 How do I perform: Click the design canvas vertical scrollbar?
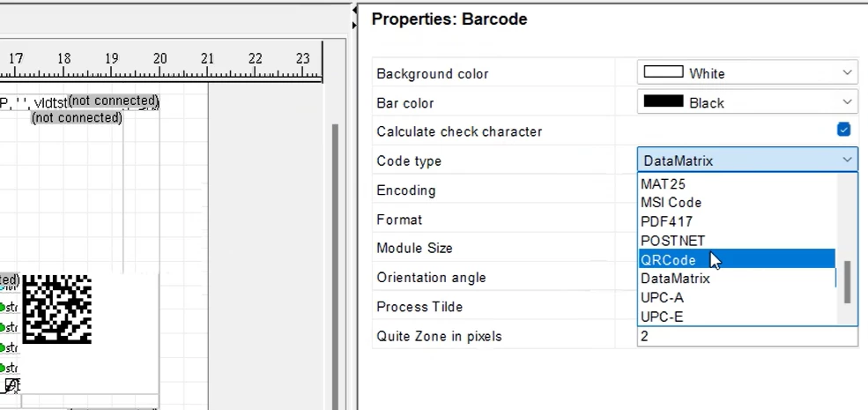(x=334, y=266)
